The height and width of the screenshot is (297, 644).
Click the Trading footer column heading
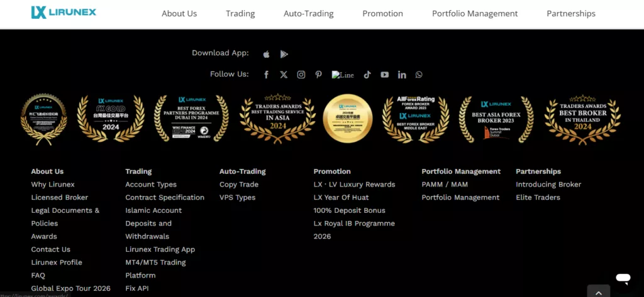pos(138,171)
